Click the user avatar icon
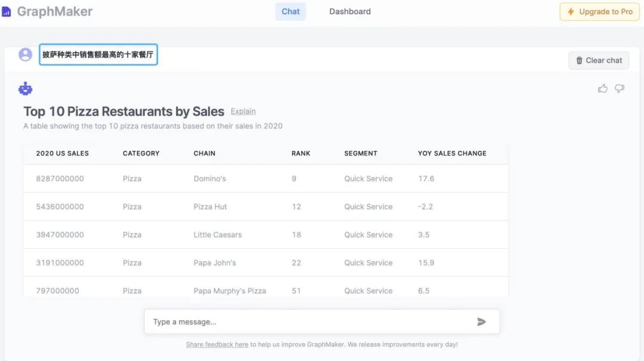This screenshot has width=644, height=361. point(25,54)
